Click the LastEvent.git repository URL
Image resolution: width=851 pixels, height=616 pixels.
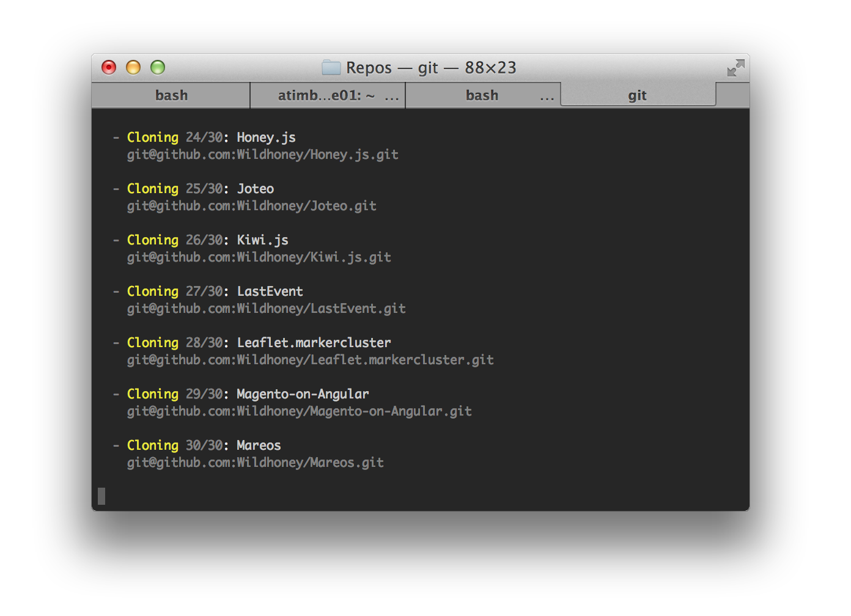(x=267, y=309)
